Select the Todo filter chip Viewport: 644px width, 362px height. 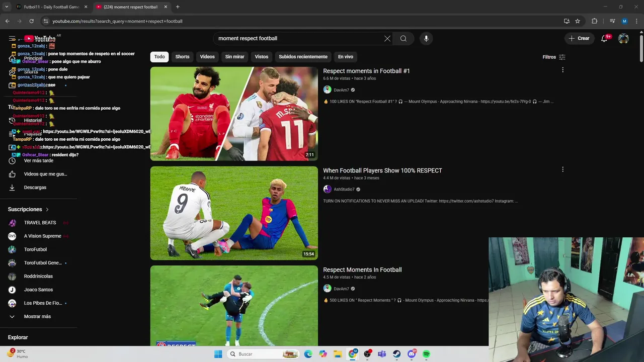159,57
